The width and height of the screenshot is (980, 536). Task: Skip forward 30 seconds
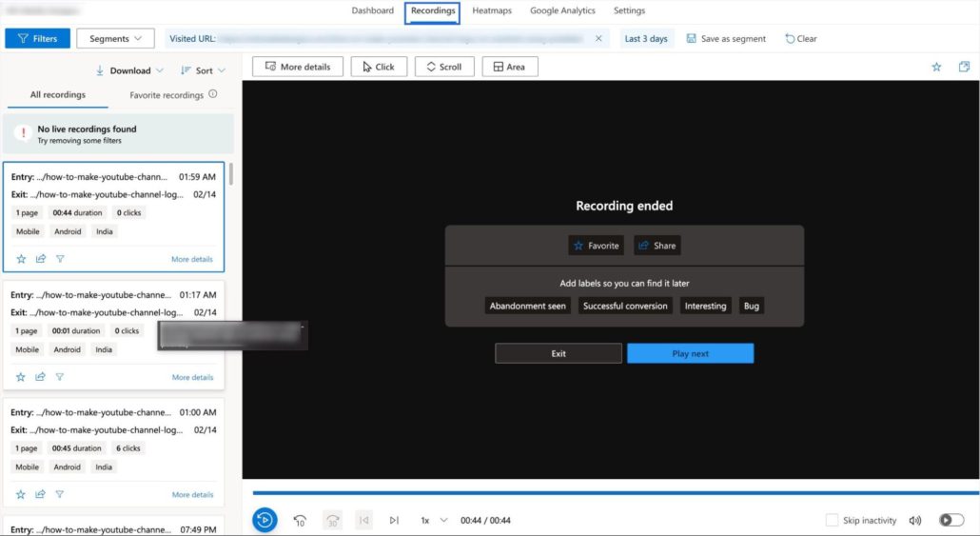click(332, 520)
